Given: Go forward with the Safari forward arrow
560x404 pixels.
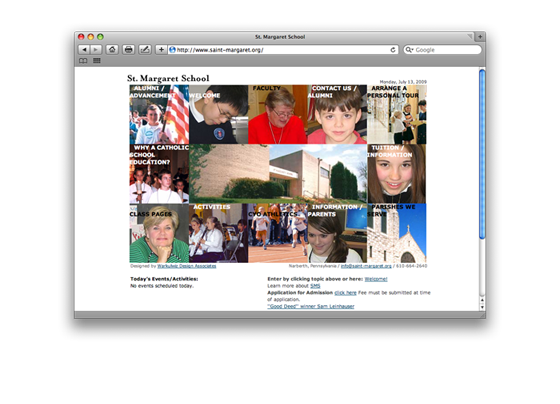Looking at the screenshot, I should coord(96,50).
